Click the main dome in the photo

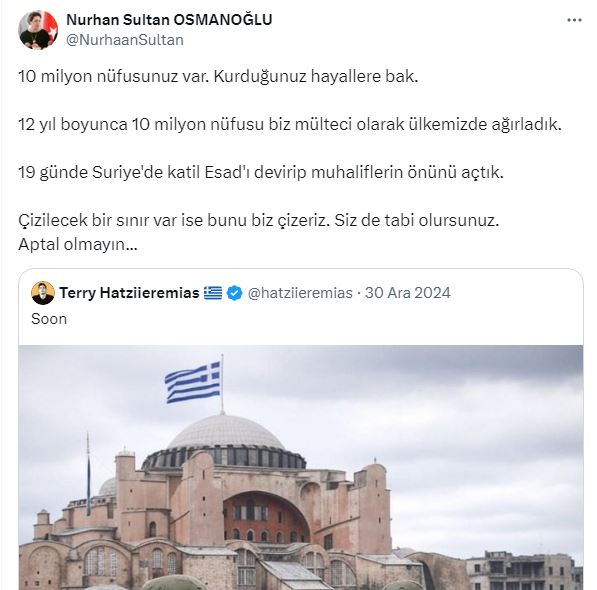(x=226, y=434)
